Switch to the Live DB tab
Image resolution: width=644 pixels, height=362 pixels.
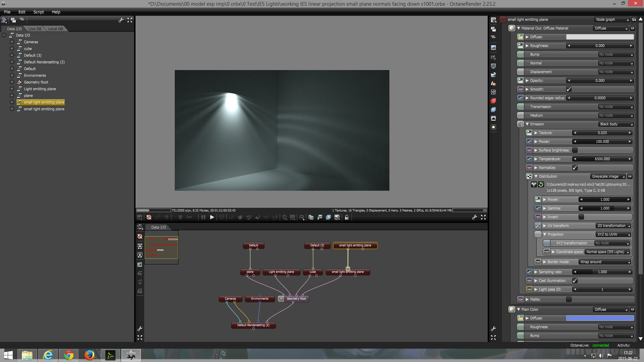coord(35,29)
